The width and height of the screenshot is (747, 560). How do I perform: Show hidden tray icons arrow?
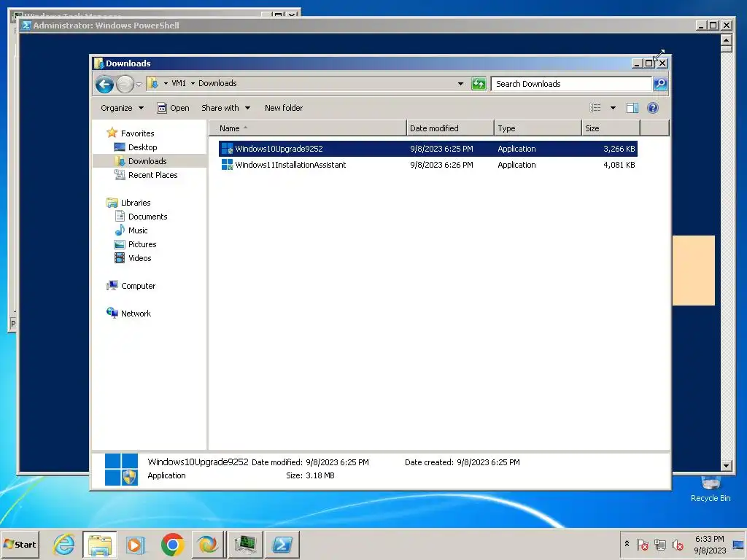(627, 544)
